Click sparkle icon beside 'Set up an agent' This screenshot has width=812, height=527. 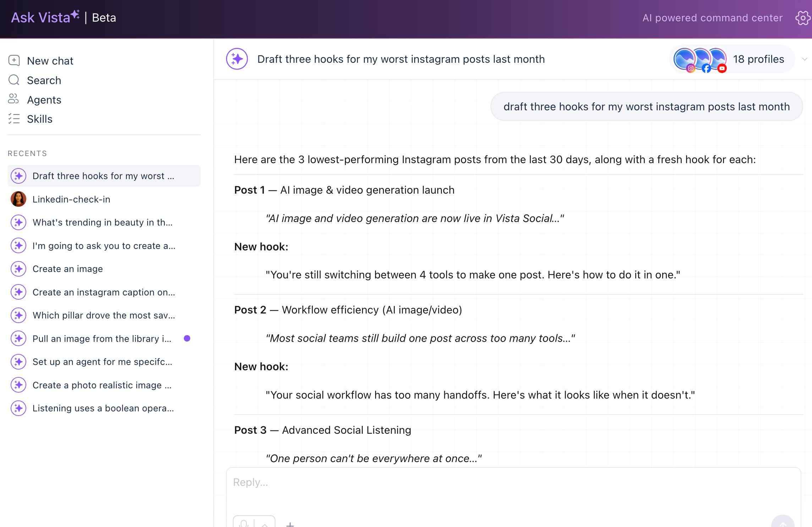click(x=18, y=362)
